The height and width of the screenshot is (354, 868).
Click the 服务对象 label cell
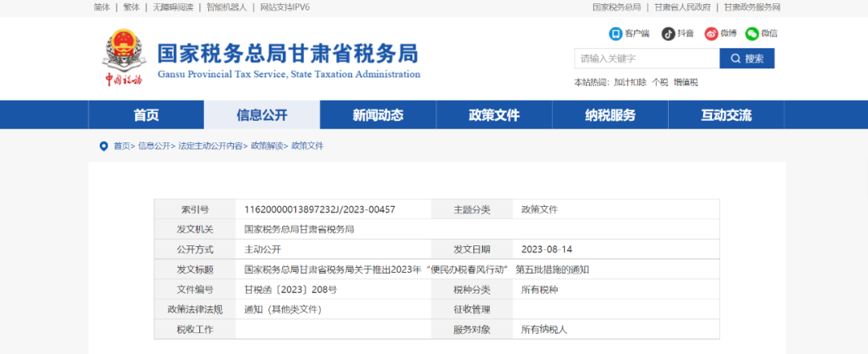[x=473, y=330]
